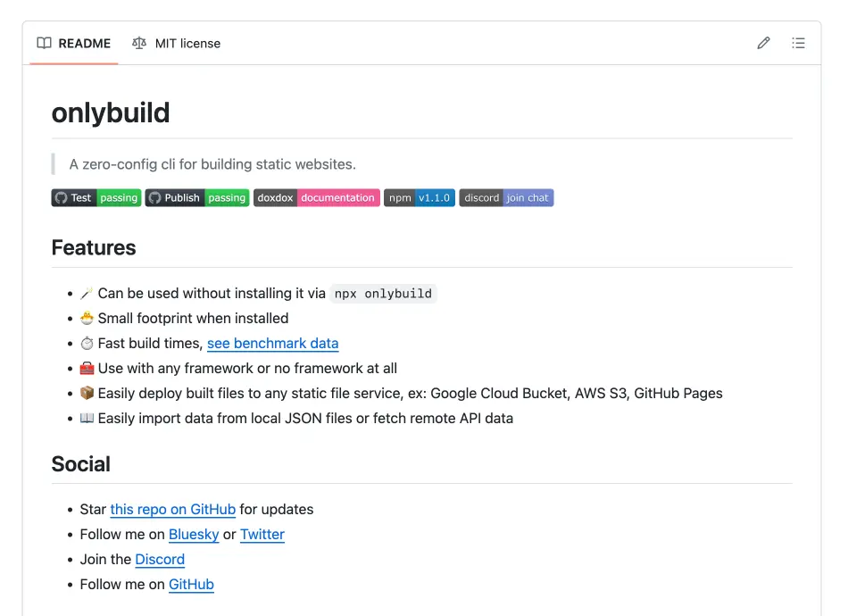
Task: Click the scales icon beside MIT license
Action: click(141, 43)
